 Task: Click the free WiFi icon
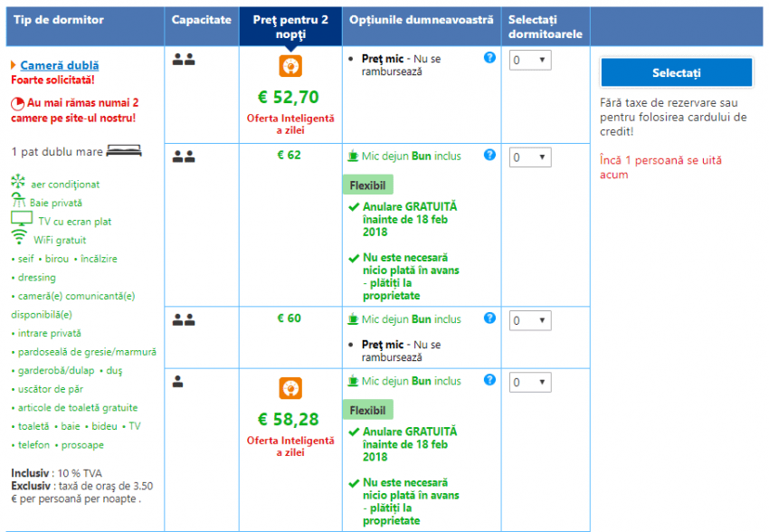click(x=19, y=238)
